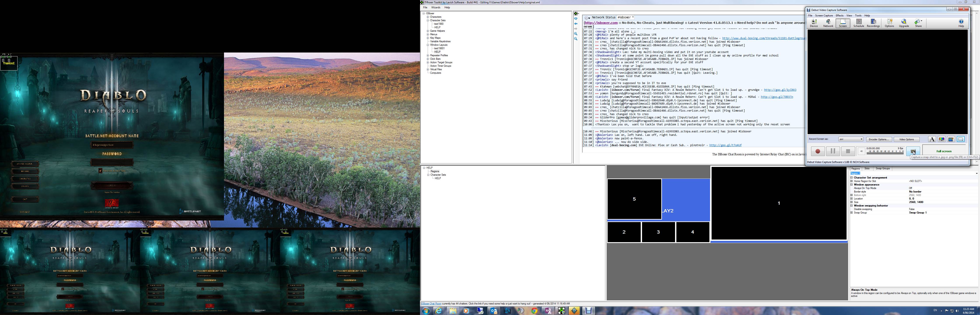Select text1980 character set
The width and height of the screenshot is (980, 315).
(x=439, y=24)
